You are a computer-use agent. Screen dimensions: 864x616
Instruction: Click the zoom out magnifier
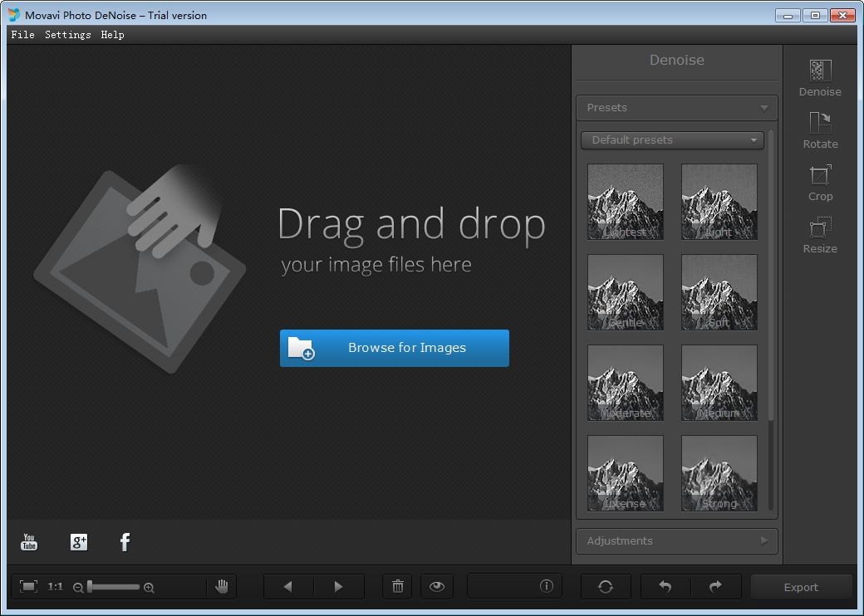78,588
